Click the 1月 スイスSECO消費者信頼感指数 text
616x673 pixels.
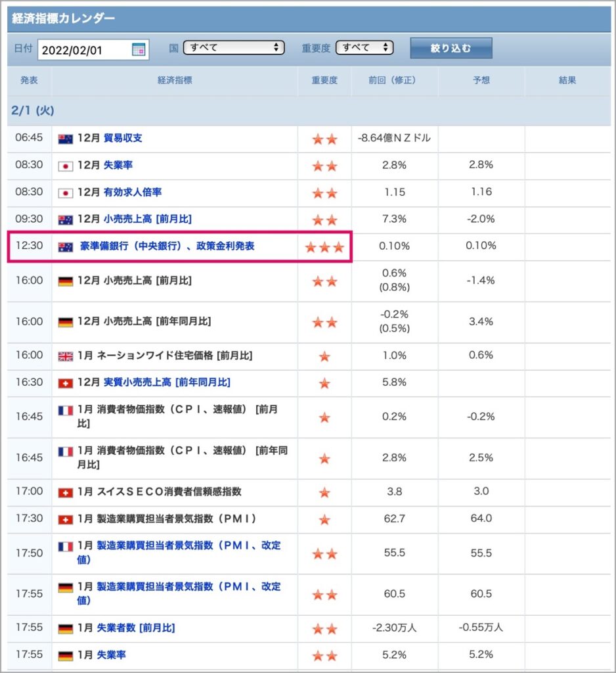(x=160, y=492)
